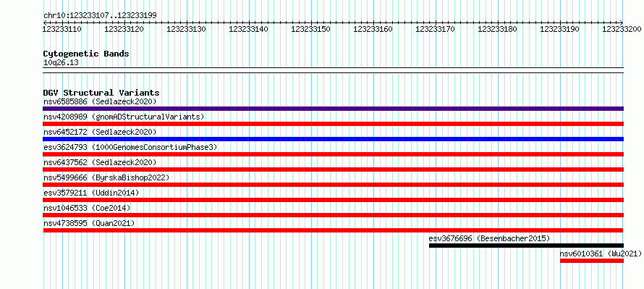
Task: Select the red nsv5499666 variant bar
Action: 333,185
